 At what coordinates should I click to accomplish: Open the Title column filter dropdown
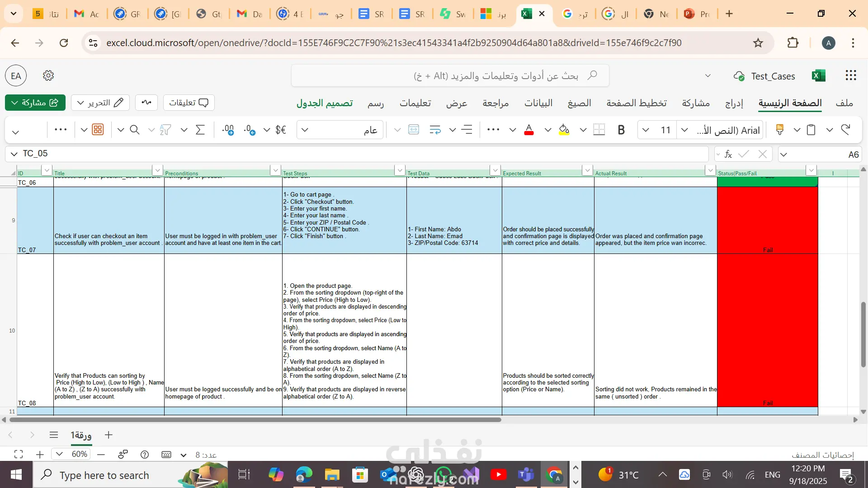pyautogui.click(x=157, y=170)
